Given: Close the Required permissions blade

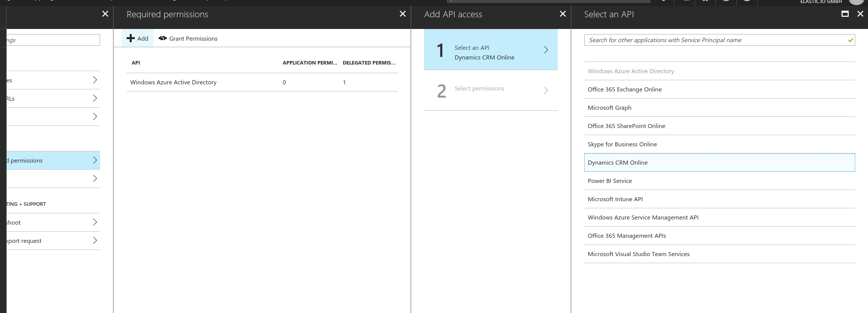Looking at the screenshot, I should [403, 14].
